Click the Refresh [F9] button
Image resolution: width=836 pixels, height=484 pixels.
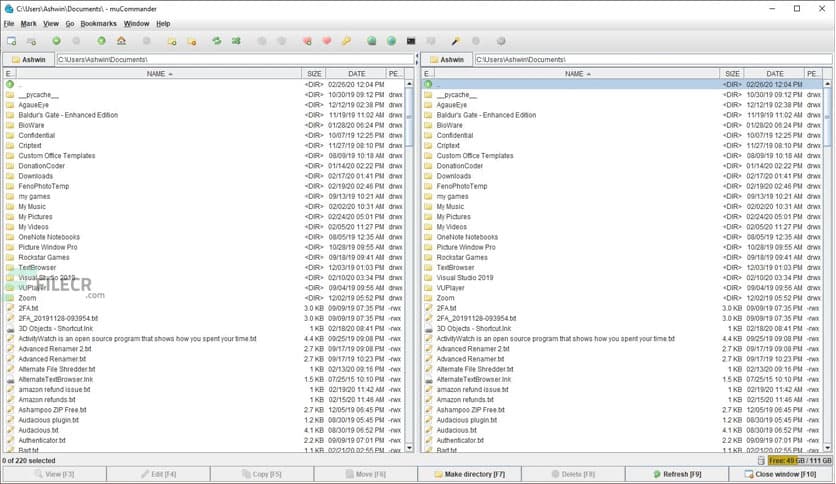point(677,474)
